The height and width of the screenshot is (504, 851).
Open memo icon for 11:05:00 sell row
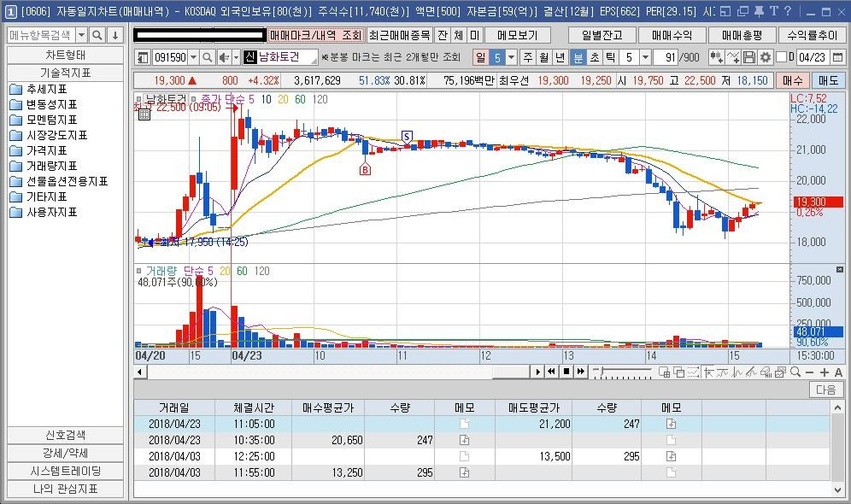tap(672, 424)
